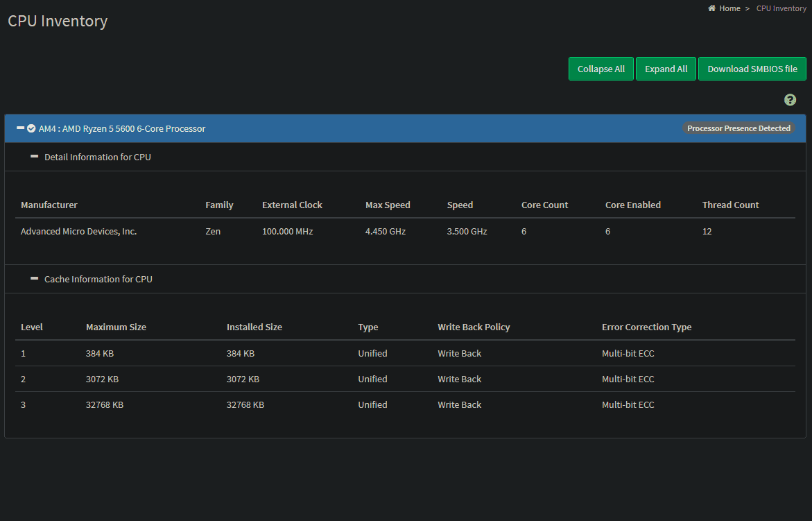Select the 384 KB Maximum Size cell
This screenshot has width=812, height=521.
[x=99, y=354]
